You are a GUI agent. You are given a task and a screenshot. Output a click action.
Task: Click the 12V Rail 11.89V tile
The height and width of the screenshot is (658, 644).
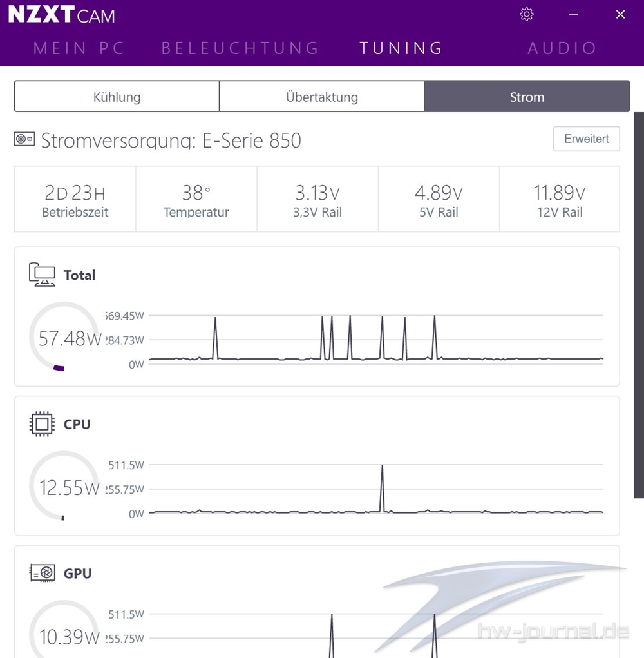pos(560,199)
